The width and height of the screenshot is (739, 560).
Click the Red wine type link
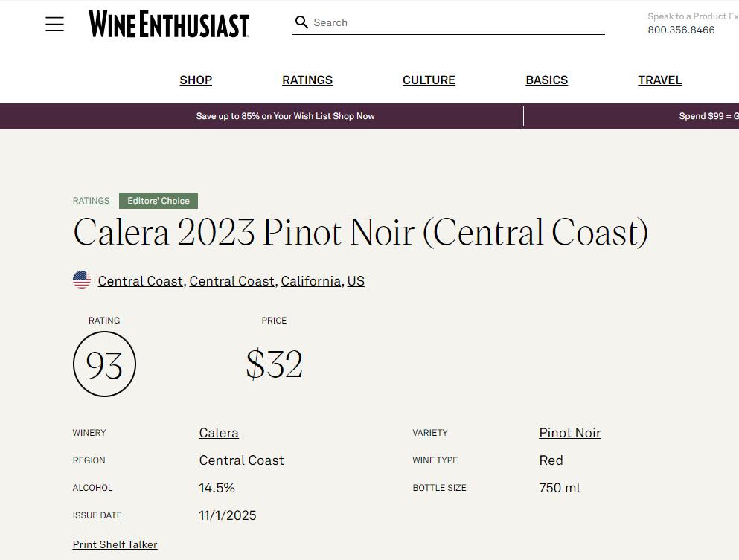(x=551, y=460)
